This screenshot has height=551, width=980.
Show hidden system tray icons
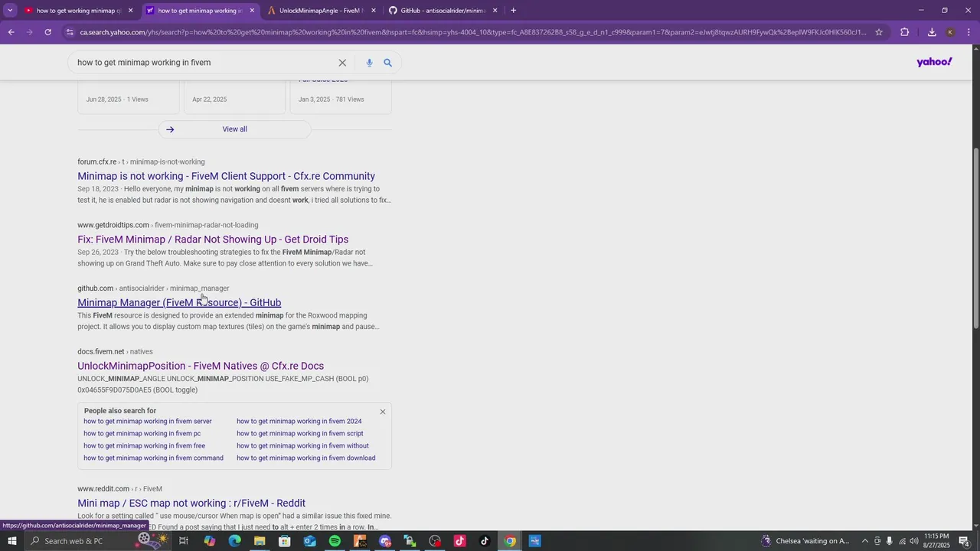point(865,541)
